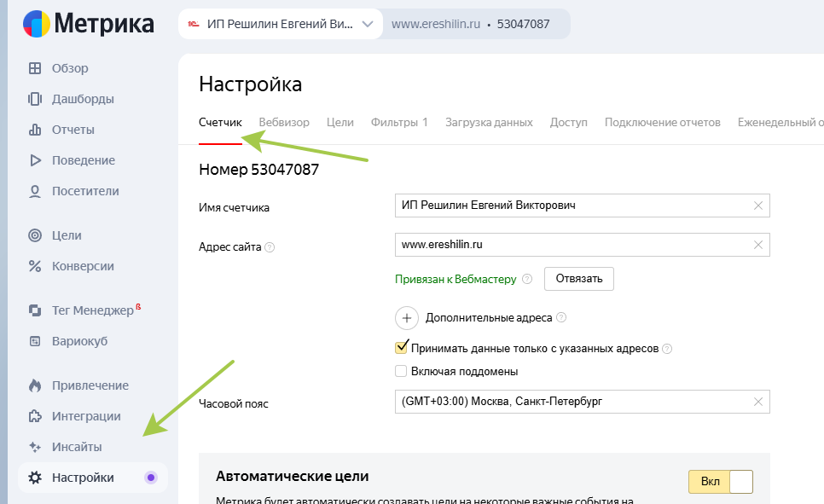Switch to the Вебвизор tab

pyautogui.click(x=283, y=122)
